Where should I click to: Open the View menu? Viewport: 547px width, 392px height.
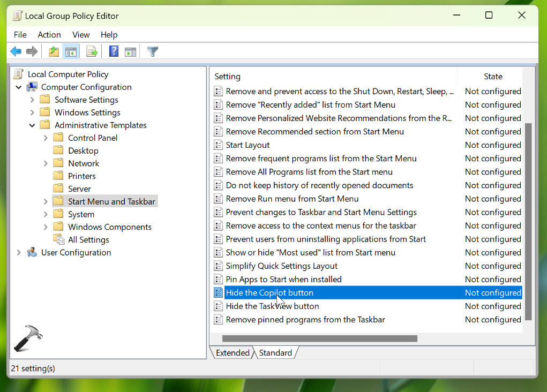81,34
